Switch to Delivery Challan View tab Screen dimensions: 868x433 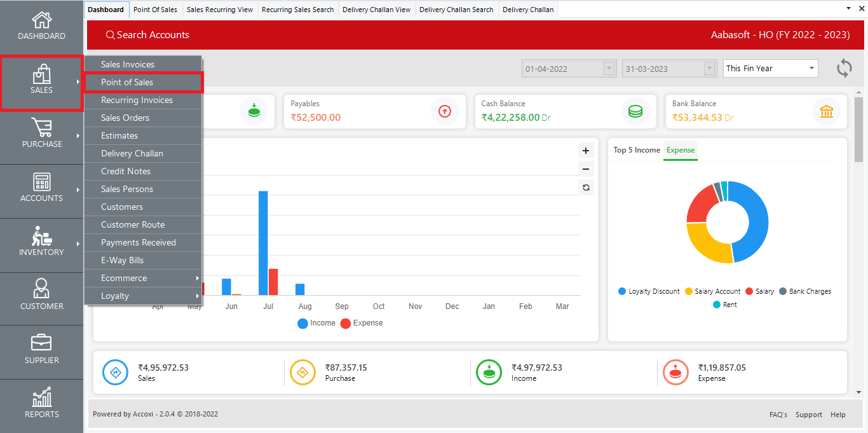tap(376, 10)
